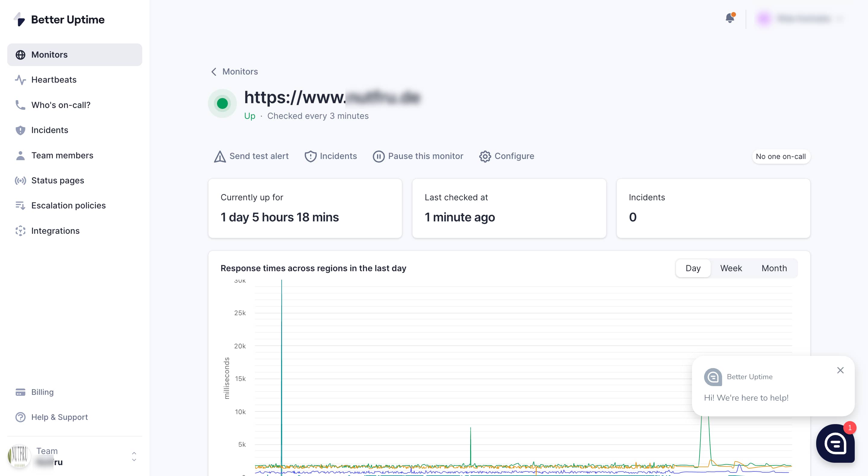Open Monitors in the sidebar

coord(75,55)
